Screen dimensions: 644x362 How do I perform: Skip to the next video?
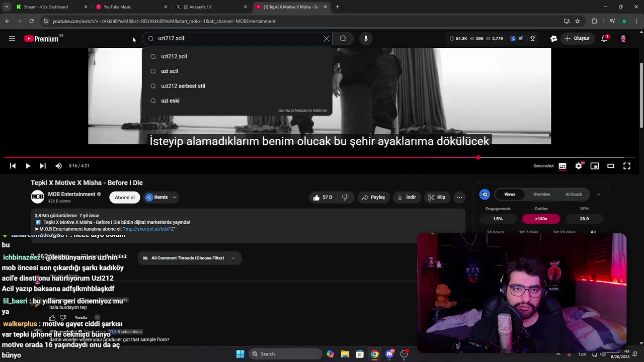[x=43, y=166]
